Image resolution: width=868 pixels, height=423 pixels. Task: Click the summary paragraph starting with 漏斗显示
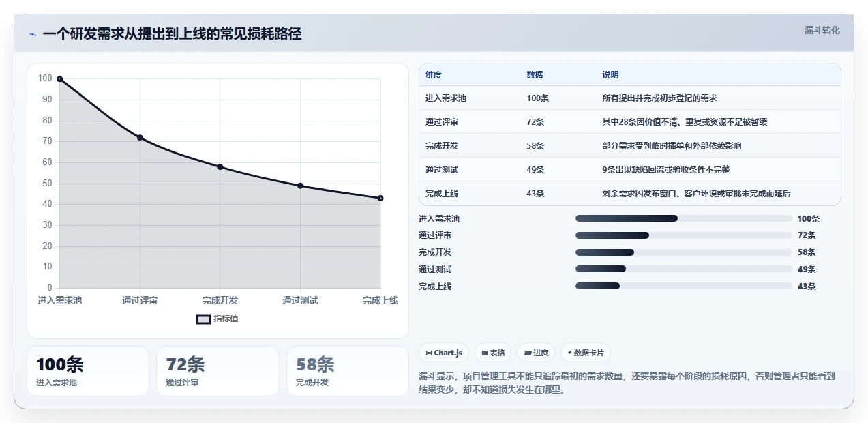[x=627, y=383]
